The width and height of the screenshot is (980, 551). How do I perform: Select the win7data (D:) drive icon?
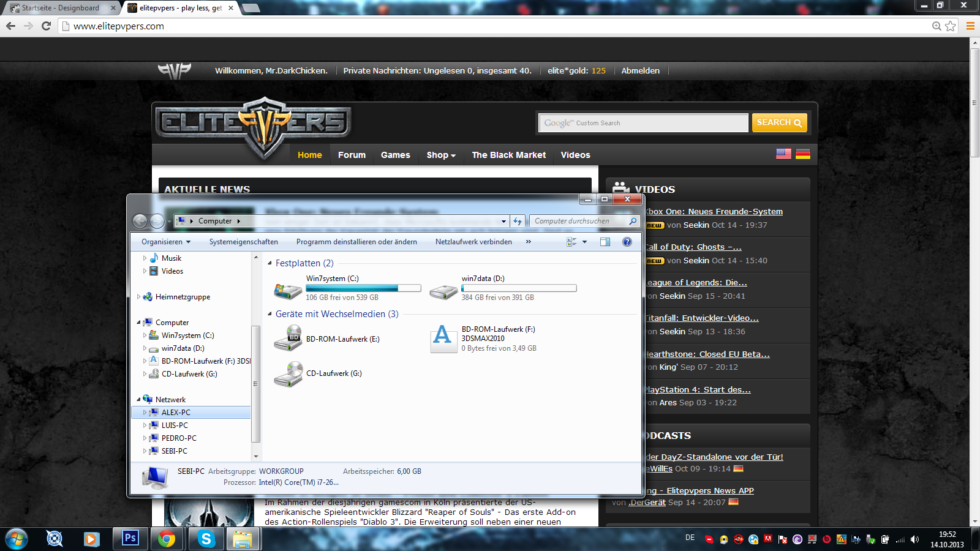click(443, 291)
